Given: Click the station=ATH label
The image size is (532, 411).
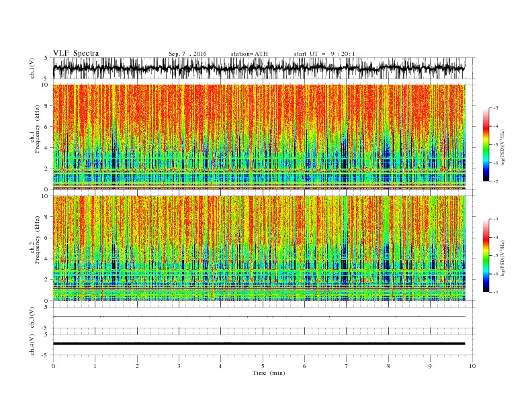Looking at the screenshot, I should [249, 54].
